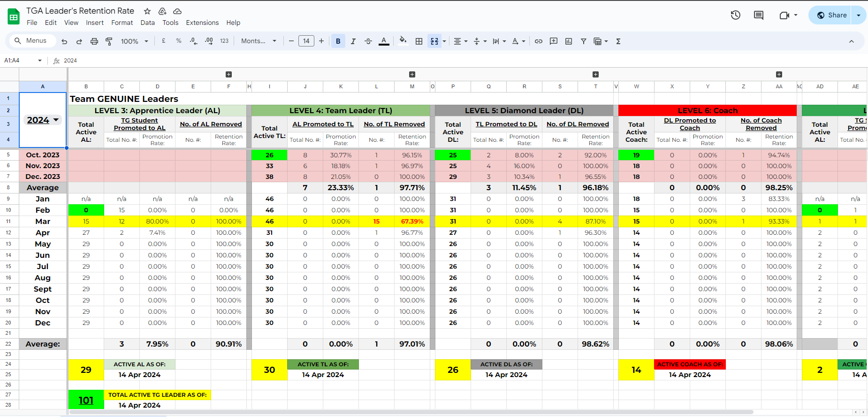Open the 100% zoom dropdown
The image size is (868, 417).
point(134,41)
